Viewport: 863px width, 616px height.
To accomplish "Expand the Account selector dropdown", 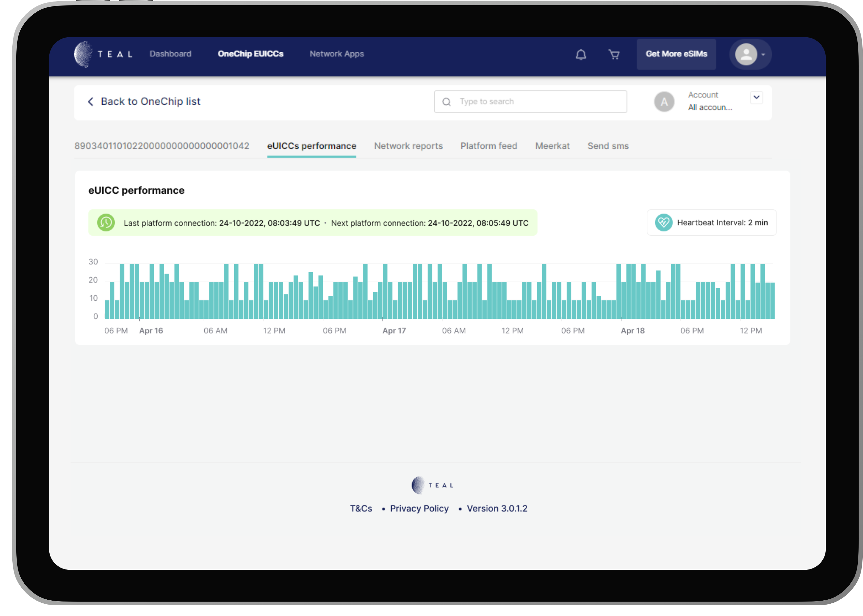I will click(x=756, y=98).
